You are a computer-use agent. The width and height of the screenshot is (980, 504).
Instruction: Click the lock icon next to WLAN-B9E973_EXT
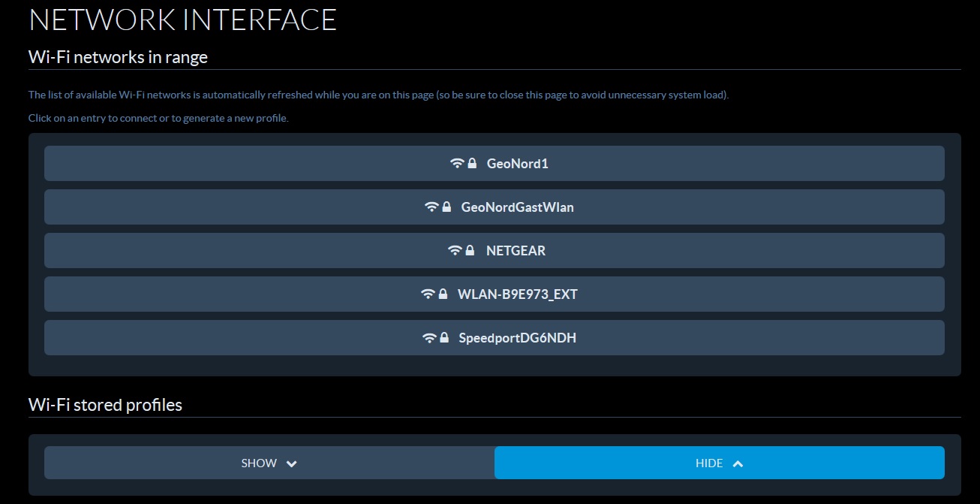[x=443, y=294]
